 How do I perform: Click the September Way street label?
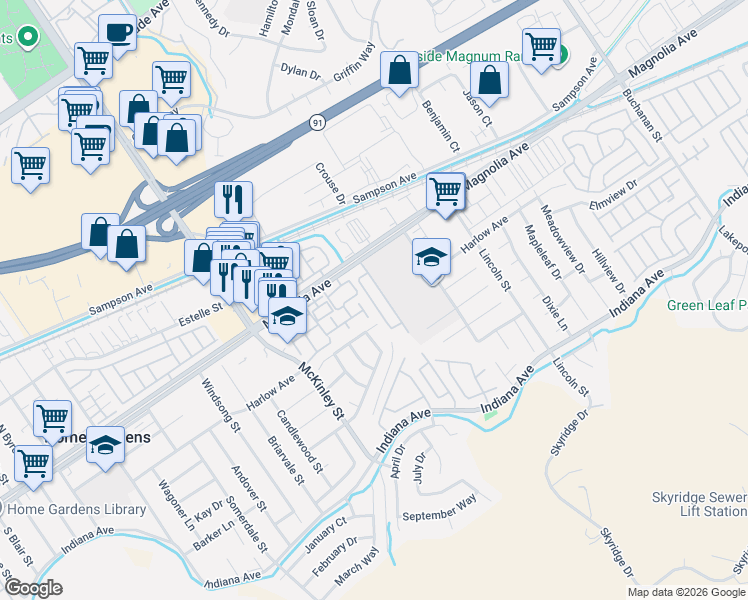(439, 508)
